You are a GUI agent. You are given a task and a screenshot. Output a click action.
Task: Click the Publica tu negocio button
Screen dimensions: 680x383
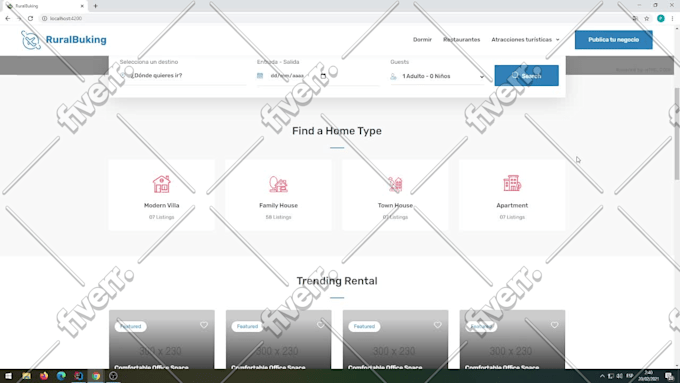[614, 39]
